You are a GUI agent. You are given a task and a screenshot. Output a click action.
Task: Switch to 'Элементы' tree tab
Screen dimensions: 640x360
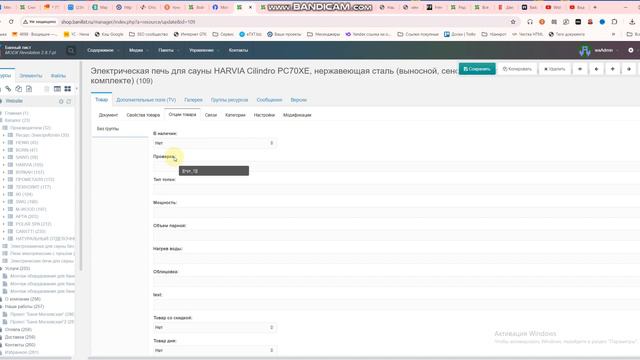click(x=31, y=76)
